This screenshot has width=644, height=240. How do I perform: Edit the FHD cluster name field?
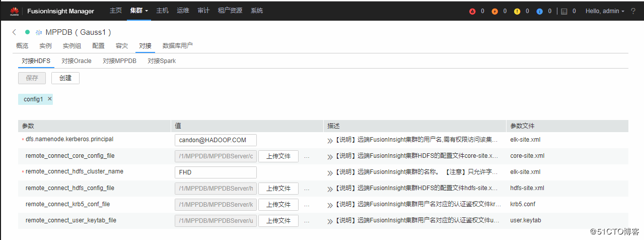click(x=216, y=172)
